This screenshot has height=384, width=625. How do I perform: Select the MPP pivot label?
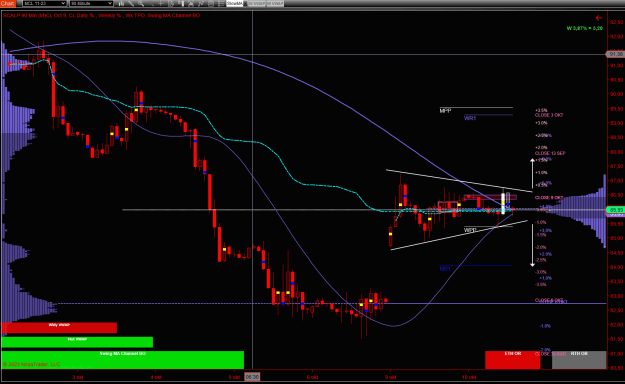[x=445, y=110]
